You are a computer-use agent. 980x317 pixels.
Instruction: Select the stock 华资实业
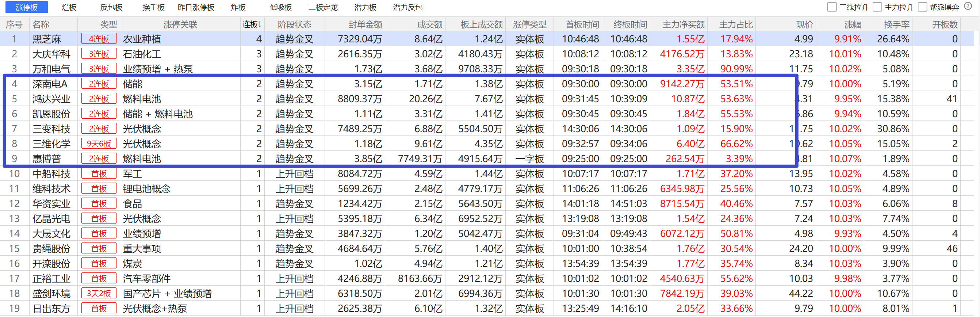pos(51,203)
